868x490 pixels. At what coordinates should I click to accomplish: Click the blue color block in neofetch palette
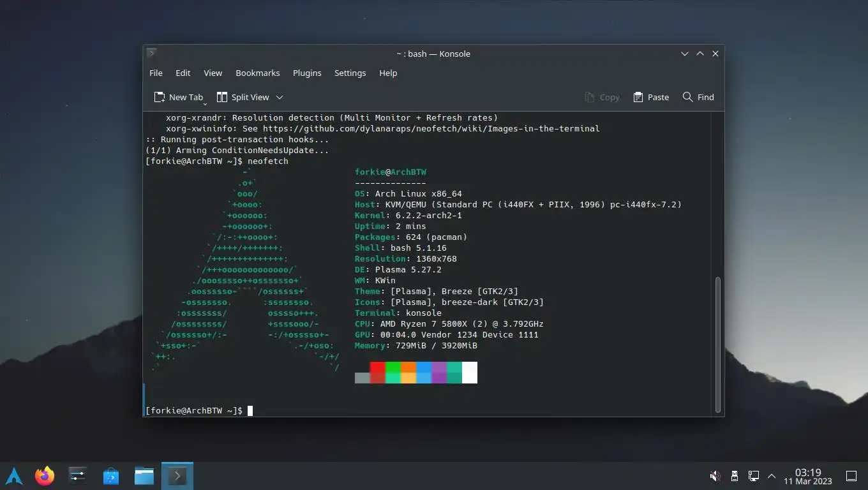click(x=424, y=373)
